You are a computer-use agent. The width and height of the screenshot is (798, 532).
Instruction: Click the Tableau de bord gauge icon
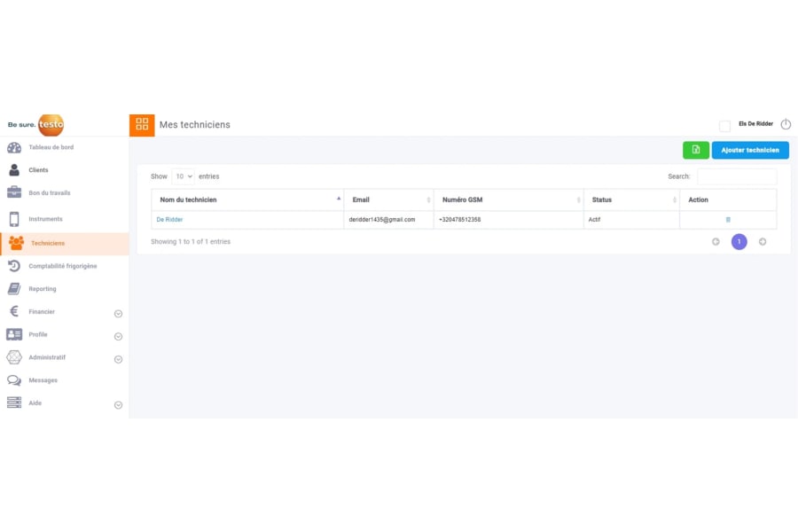coord(14,148)
